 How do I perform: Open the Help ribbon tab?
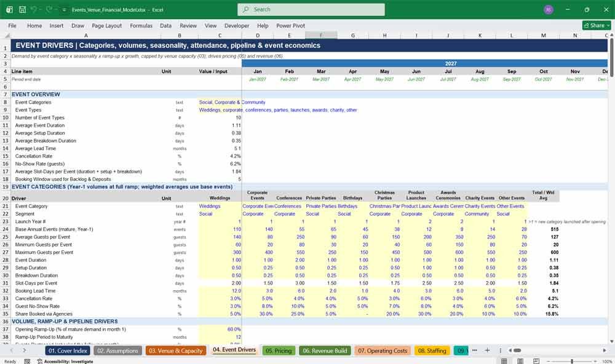(263, 25)
